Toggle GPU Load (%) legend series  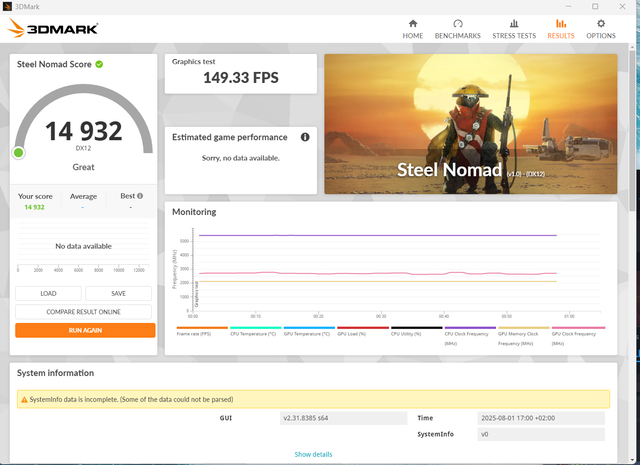tap(362, 331)
